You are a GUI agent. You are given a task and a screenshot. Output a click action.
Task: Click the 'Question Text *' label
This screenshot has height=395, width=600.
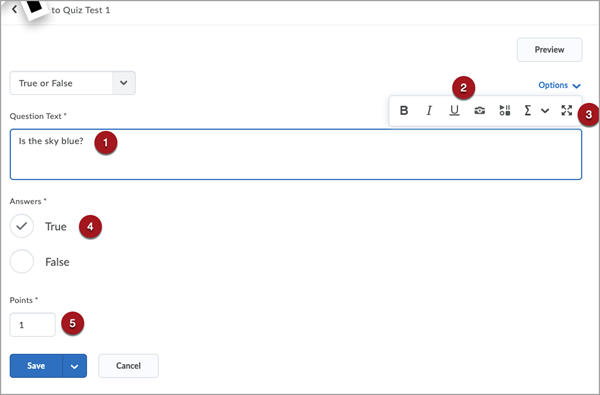pyautogui.click(x=38, y=116)
